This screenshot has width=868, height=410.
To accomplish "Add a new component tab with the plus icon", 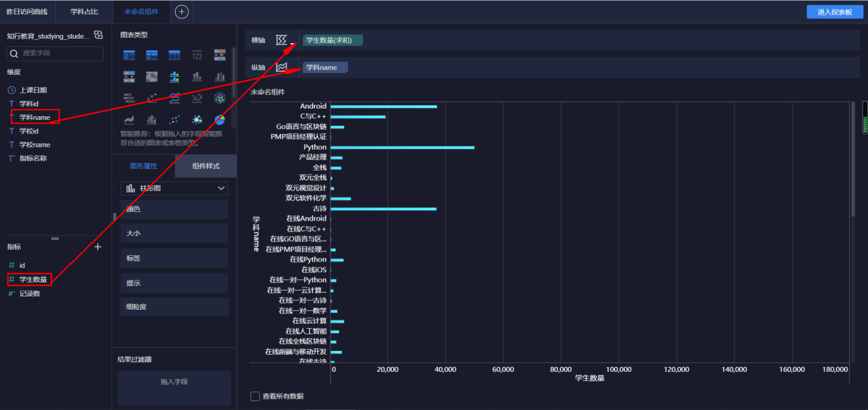I will click(181, 11).
